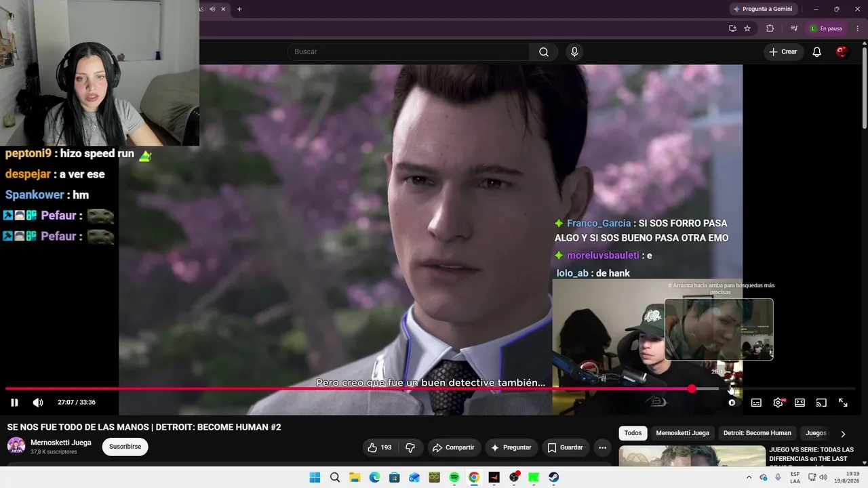Click the search magnifier button
The width and height of the screenshot is (868, 488).
(544, 52)
